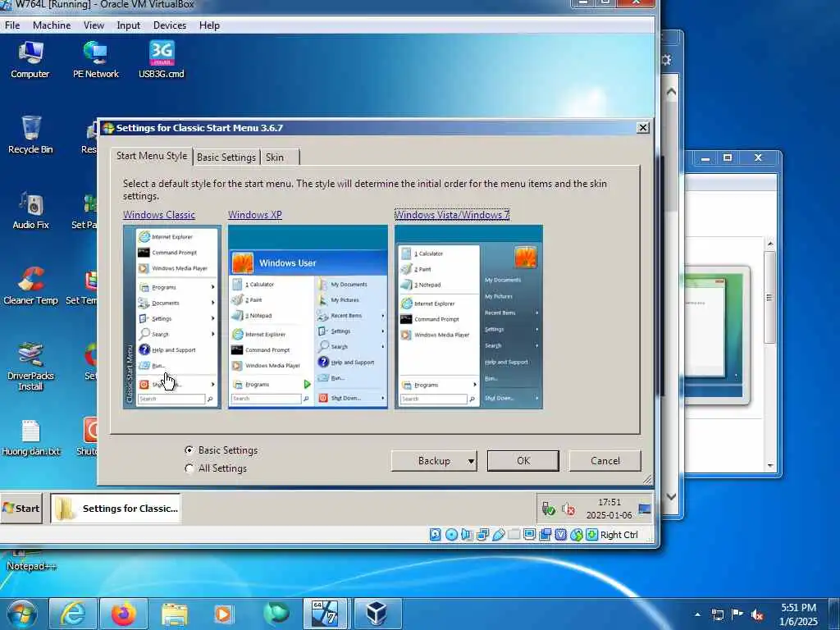Click the VirtualBox optical disk status icon

pos(452,535)
